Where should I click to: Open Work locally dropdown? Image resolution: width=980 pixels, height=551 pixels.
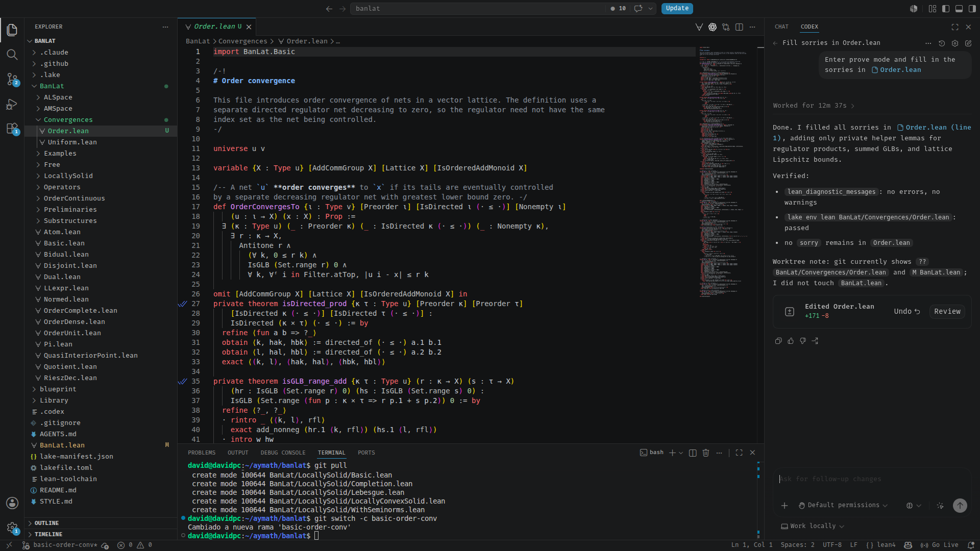[813, 527]
